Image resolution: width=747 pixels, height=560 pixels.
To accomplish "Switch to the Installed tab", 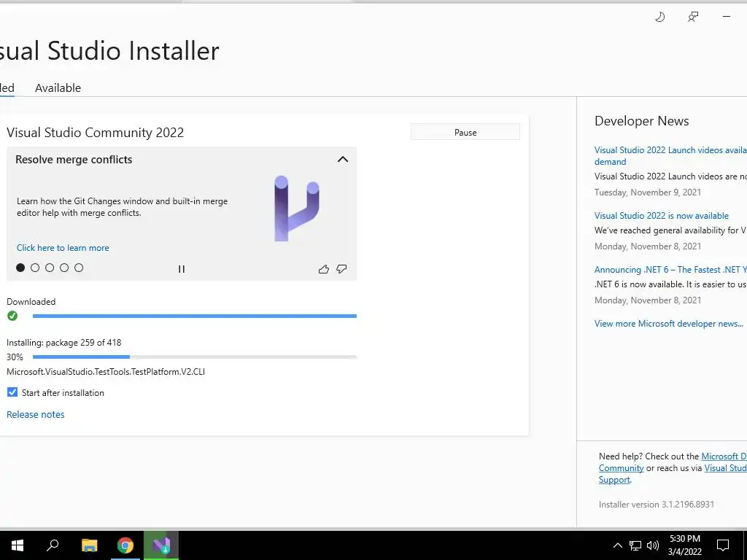I will [6, 88].
